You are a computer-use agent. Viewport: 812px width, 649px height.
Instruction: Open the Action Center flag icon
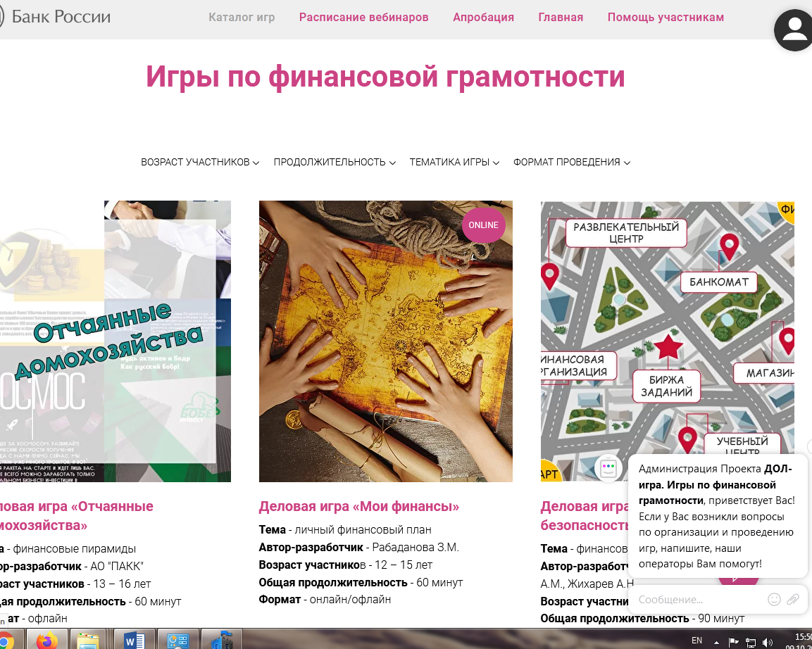733,642
